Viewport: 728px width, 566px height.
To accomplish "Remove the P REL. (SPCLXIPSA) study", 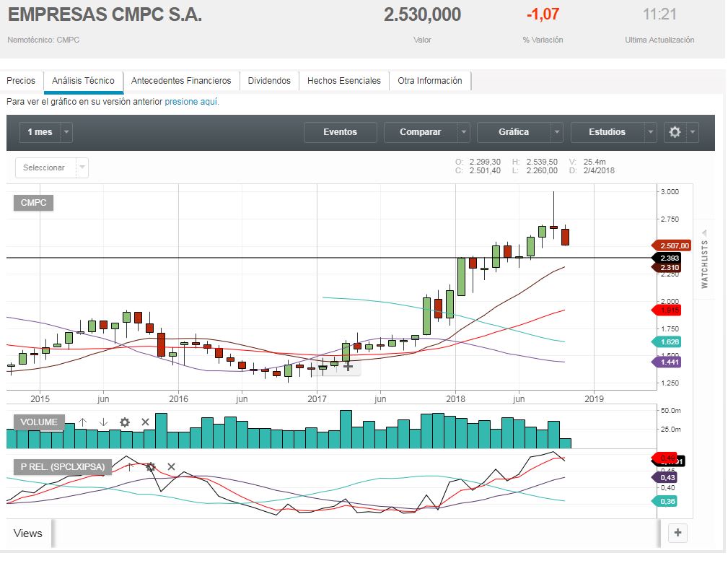I will click(171, 466).
